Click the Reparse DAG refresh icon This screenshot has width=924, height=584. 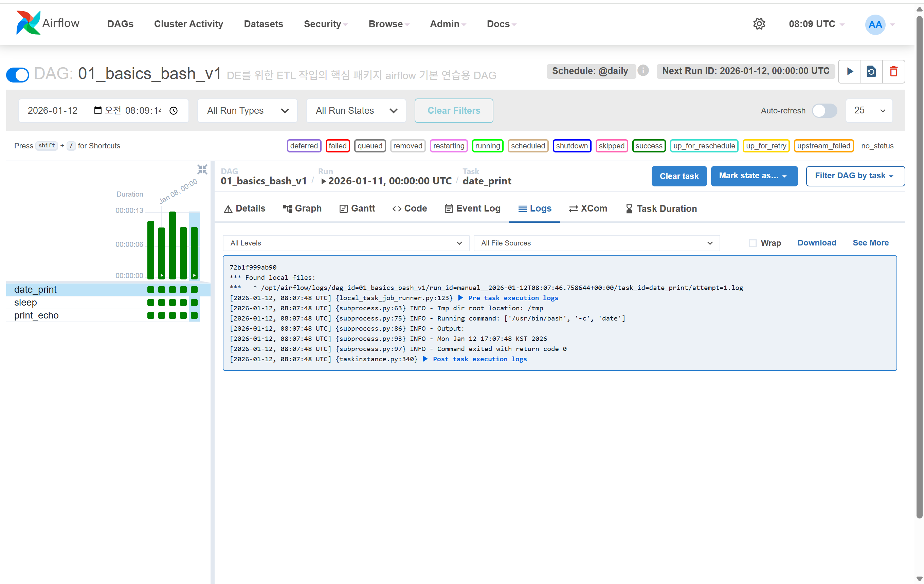871,71
